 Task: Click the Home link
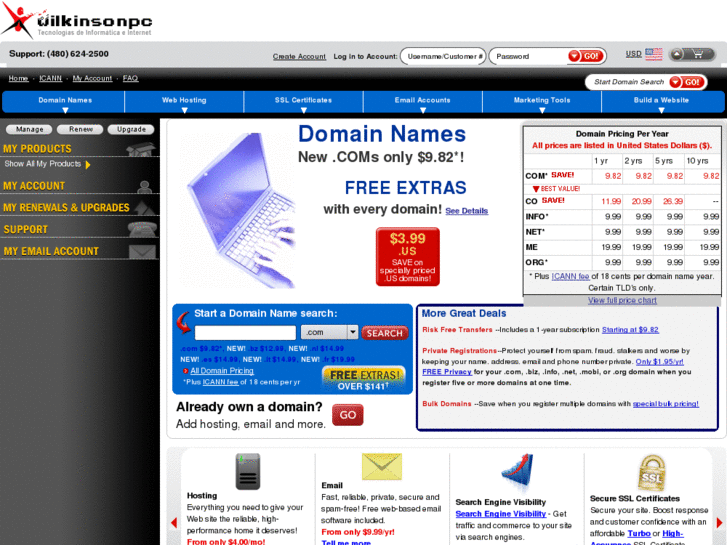coord(18,78)
